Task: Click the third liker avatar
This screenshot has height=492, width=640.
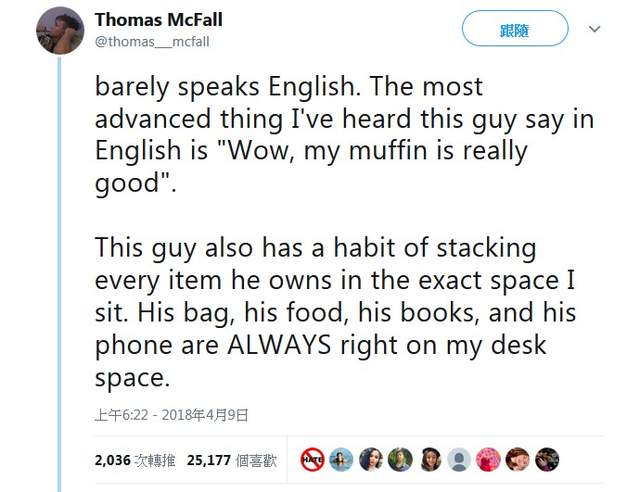Action: [x=371, y=459]
